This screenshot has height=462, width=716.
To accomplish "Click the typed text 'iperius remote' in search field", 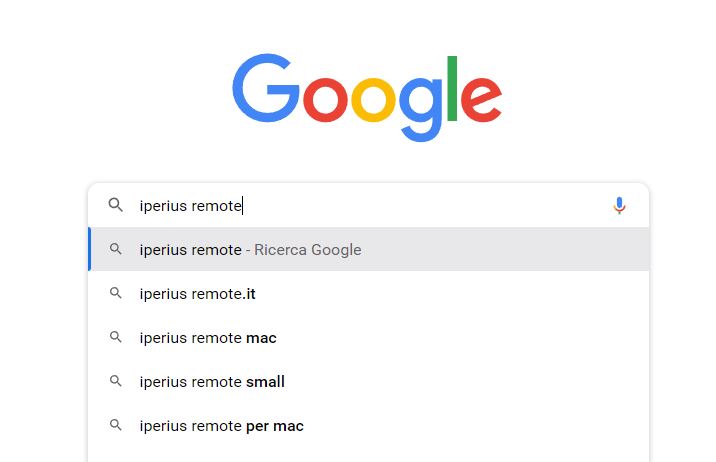I will pyautogui.click(x=190, y=206).
